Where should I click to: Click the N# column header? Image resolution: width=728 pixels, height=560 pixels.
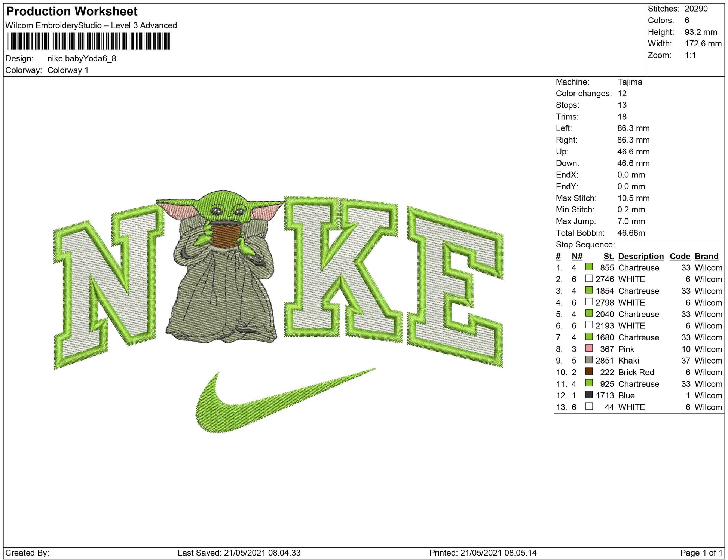(577, 256)
